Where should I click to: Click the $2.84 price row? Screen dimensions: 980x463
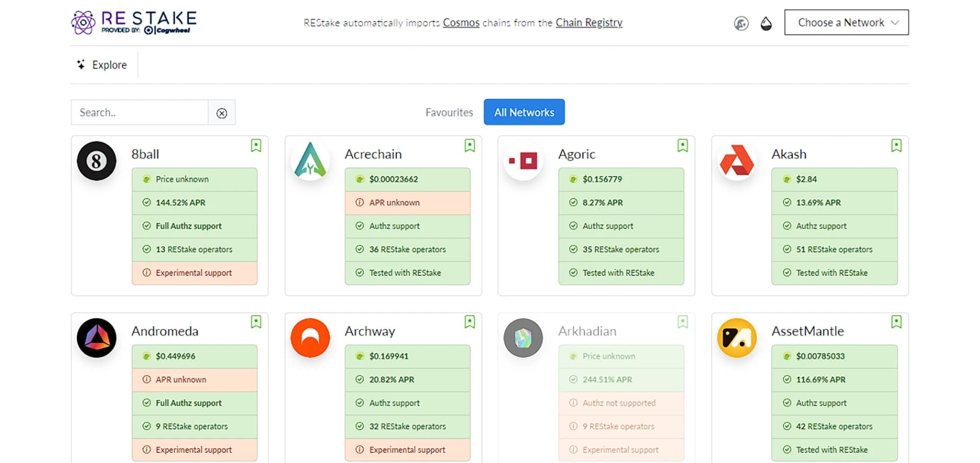pyautogui.click(x=835, y=179)
